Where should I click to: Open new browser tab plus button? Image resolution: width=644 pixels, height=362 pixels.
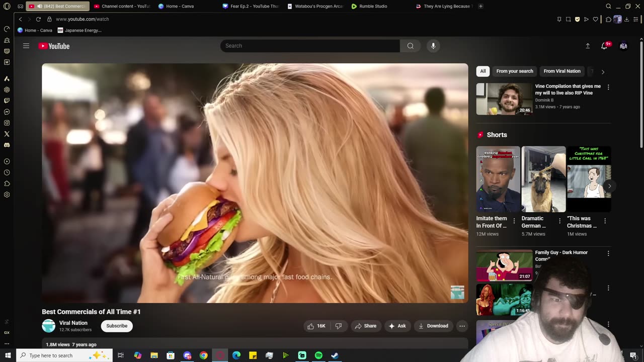[480, 6]
